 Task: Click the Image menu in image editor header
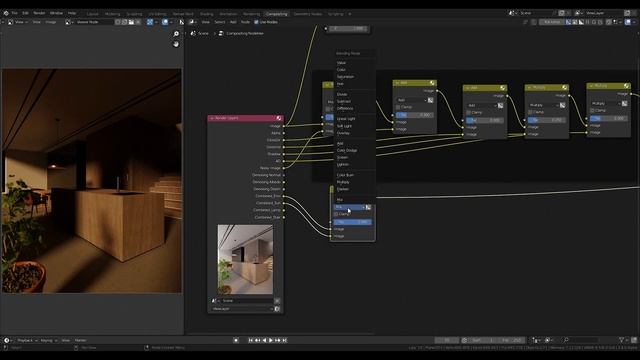tap(51, 22)
